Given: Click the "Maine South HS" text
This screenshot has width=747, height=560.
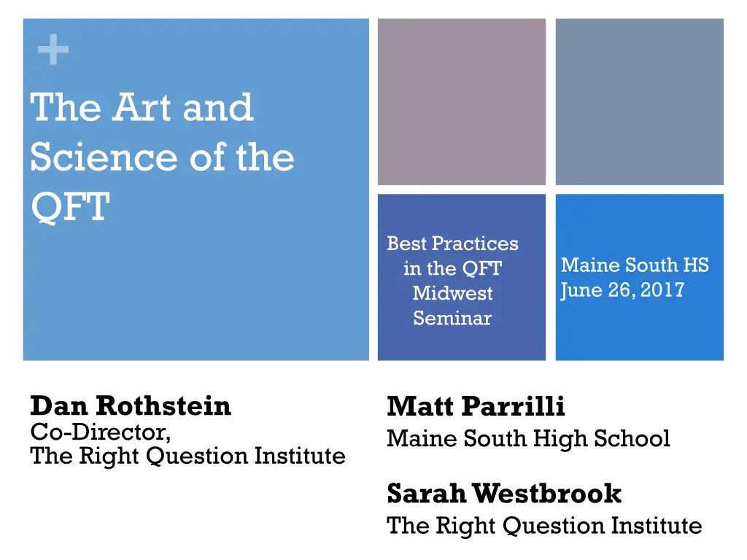Looking at the screenshot, I should [x=634, y=265].
